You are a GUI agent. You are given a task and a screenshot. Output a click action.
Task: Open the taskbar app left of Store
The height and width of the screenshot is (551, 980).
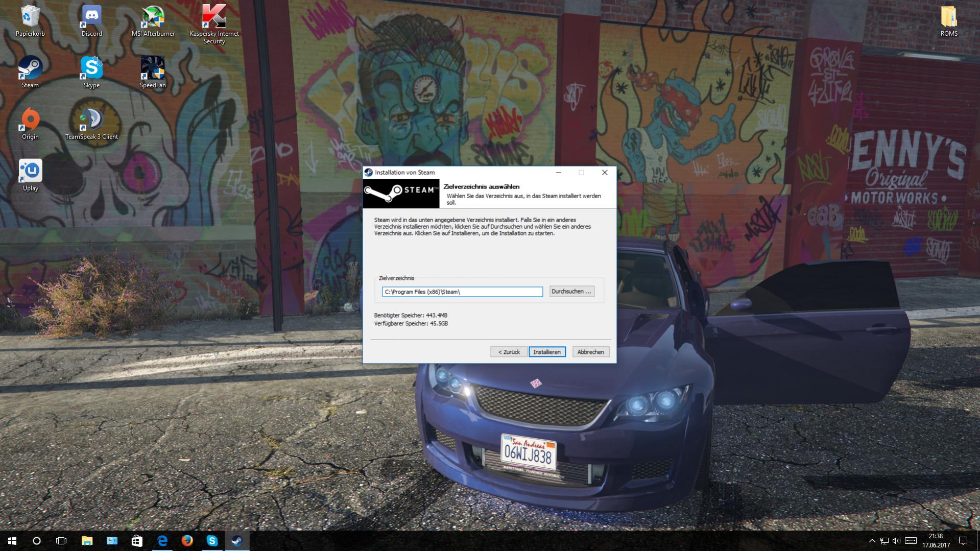tap(112, 541)
